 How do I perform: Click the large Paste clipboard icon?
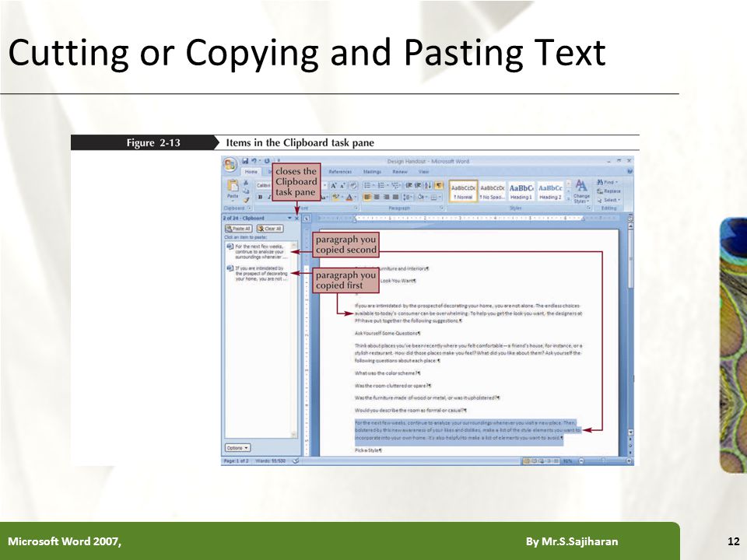click(233, 187)
